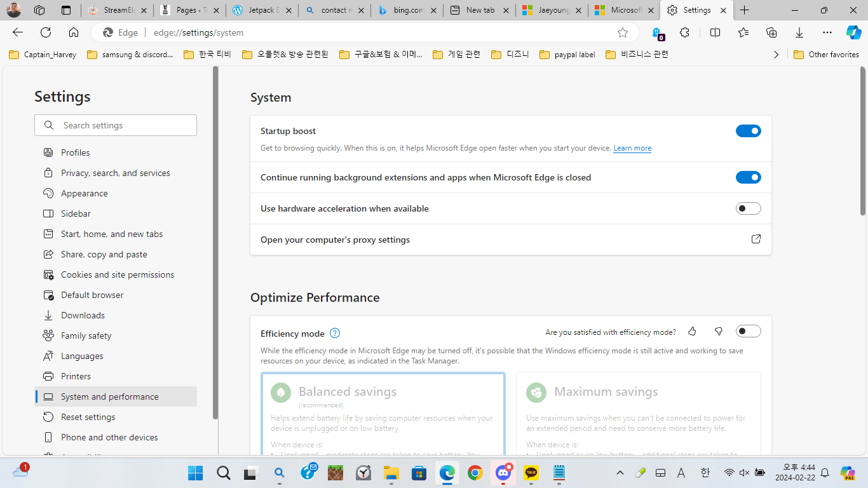Viewport: 868px width, 488px height.
Task: Open the tab actions menu icon
Action: pos(66,10)
